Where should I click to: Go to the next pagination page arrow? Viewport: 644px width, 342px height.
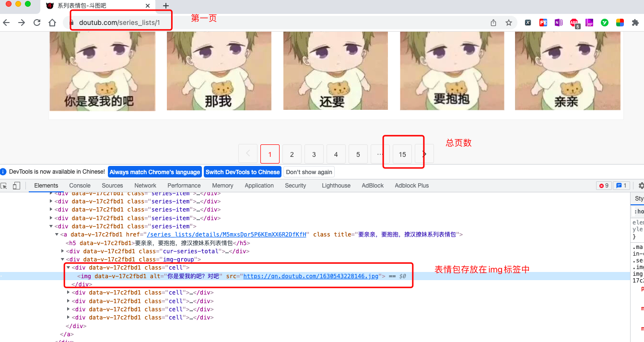(424, 154)
